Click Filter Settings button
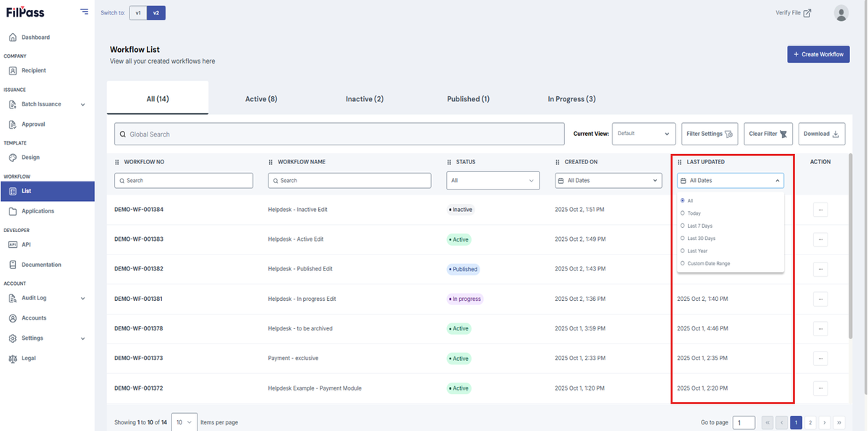Viewport: 868px width, 431px height. coord(710,134)
